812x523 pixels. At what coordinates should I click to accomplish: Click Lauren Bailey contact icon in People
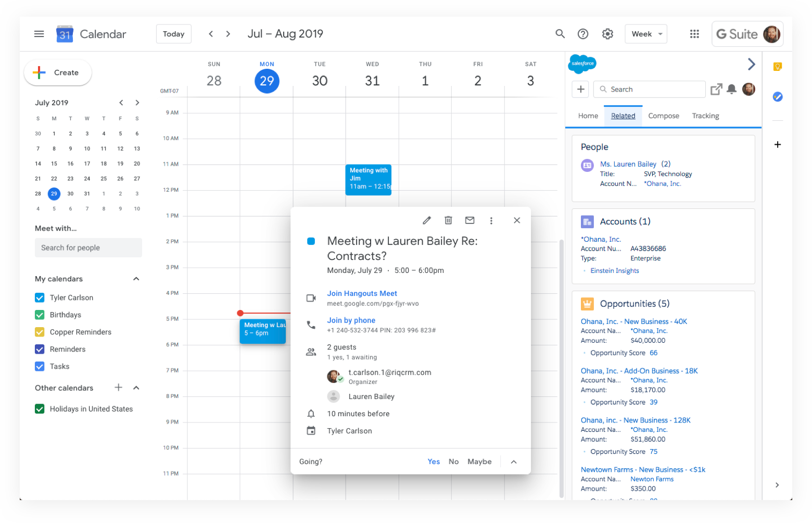[587, 165]
